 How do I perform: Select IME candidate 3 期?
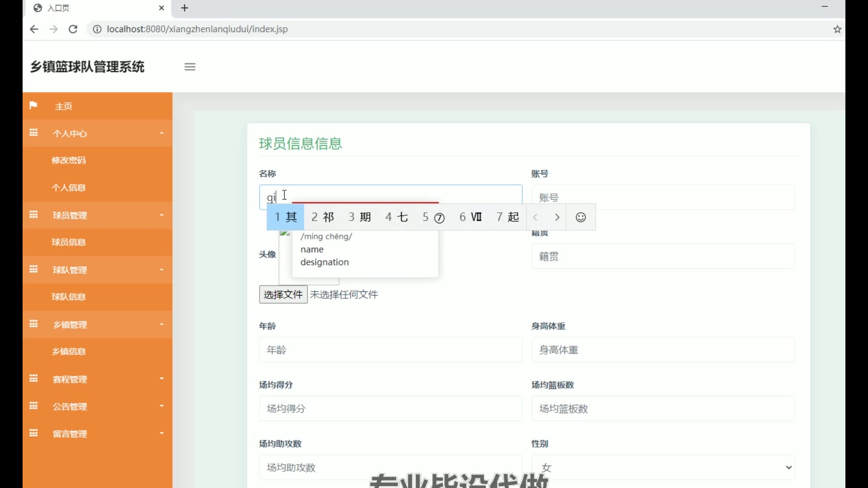(360, 217)
